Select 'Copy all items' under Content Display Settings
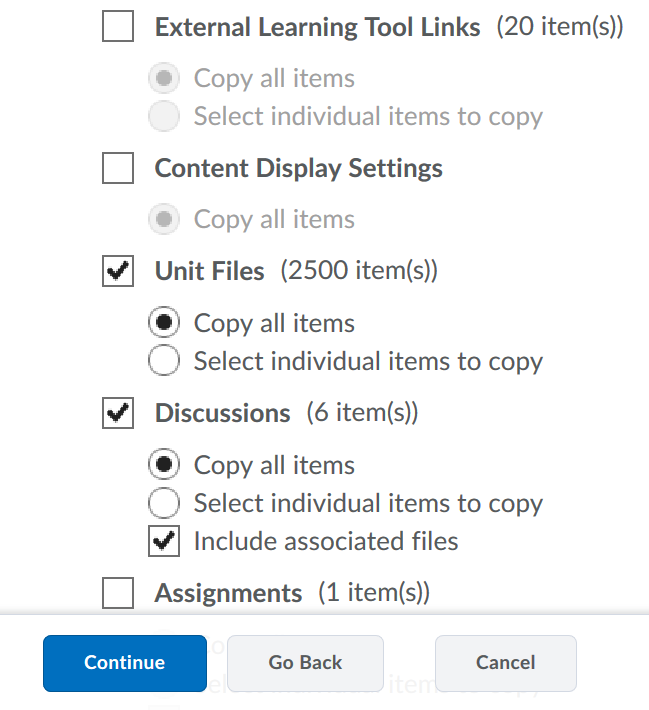Image resolution: width=649 pixels, height=710 pixels. coord(164,219)
